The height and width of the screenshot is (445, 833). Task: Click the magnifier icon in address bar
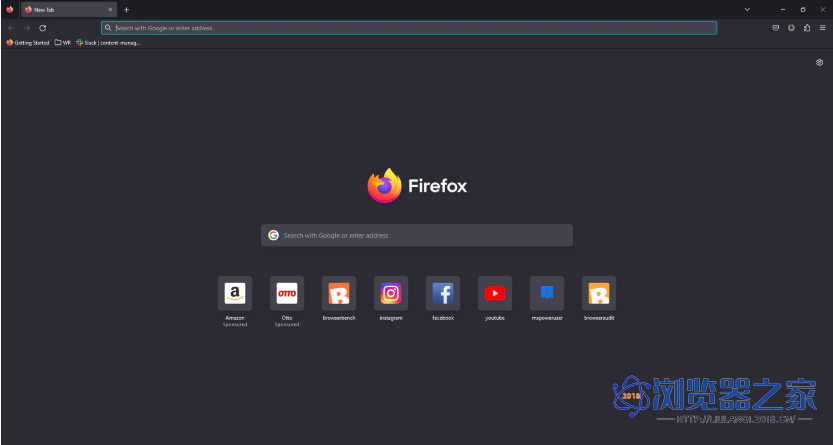(108, 28)
